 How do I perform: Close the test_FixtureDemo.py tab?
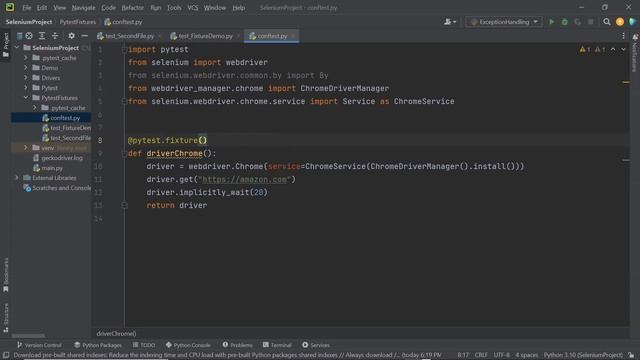[x=238, y=36]
